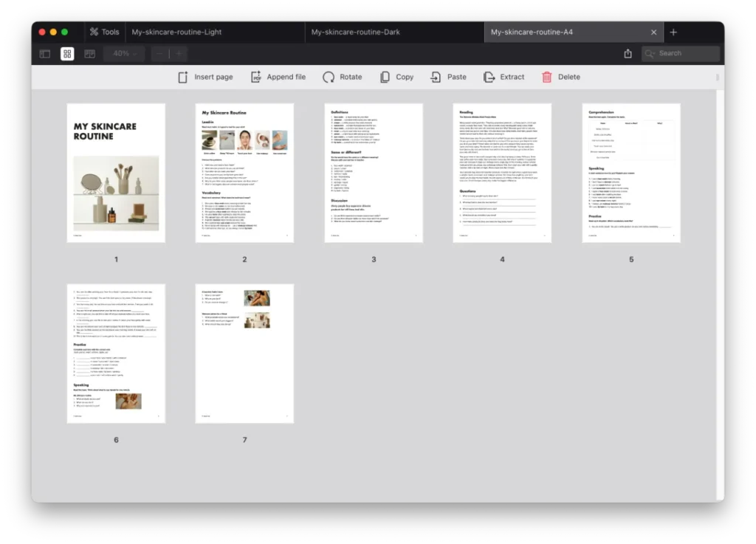Viewport: 756px width, 544px height.
Task: Select the Extract pages icon
Action: click(488, 77)
